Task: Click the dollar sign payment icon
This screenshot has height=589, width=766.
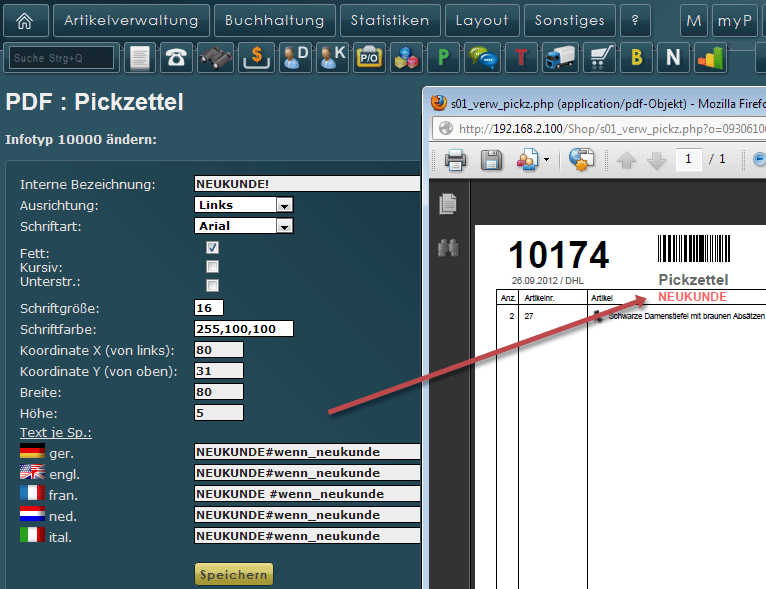Action: click(x=256, y=58)
